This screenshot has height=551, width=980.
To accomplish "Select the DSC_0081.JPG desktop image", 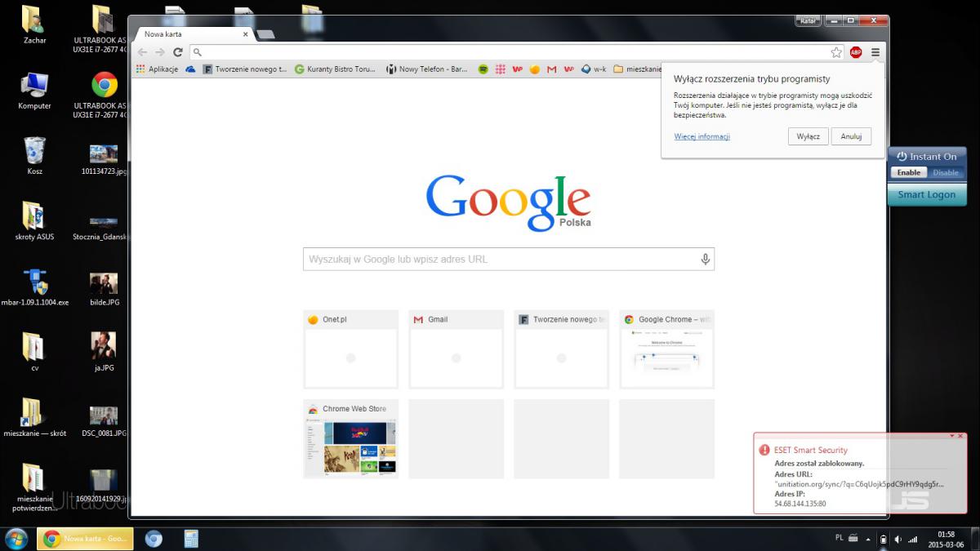I will tap(105, 420).
